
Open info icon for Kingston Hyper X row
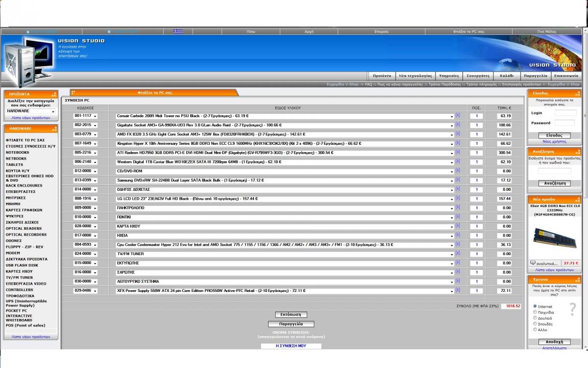(458, 143)
